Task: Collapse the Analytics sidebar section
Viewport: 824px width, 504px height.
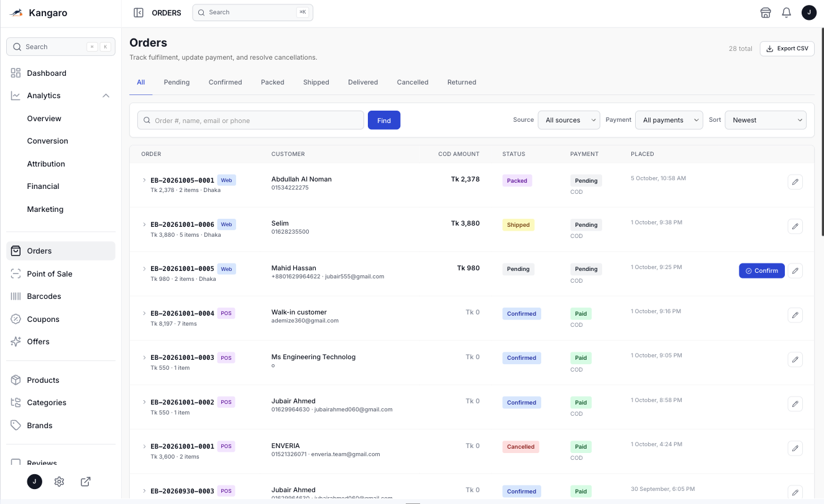Action: pyautogui.click(x=106, y=96)
